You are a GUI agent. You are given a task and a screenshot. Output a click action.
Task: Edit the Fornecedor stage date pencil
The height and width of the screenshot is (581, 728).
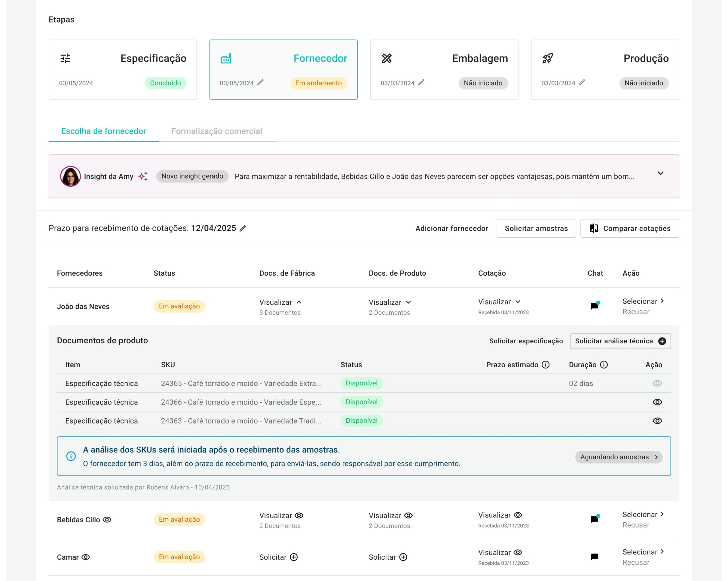point(260,82)
